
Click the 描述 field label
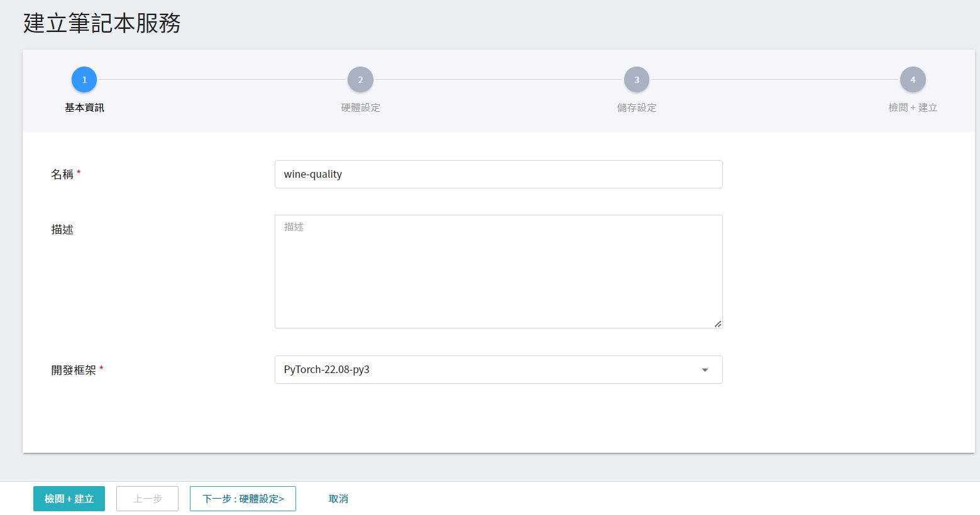click(x=62, y=230)
